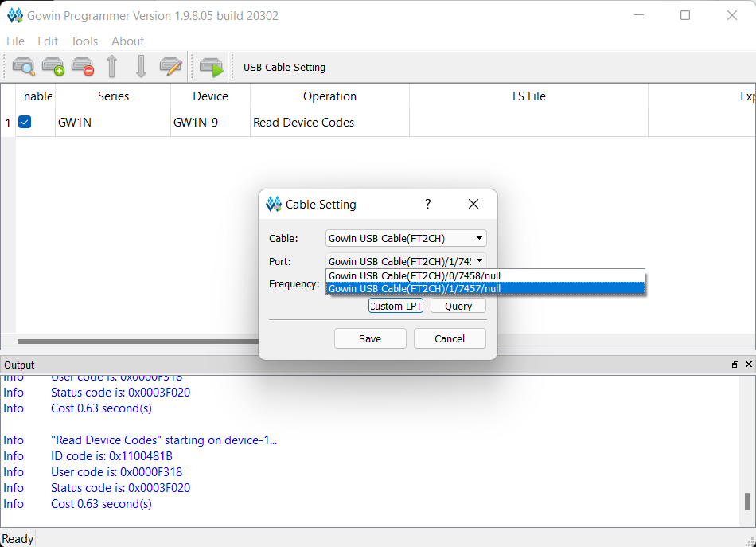Click the device table horizontal scrollbar
Image resolution: width=756 pixels, height=547 pixels.
138,342
